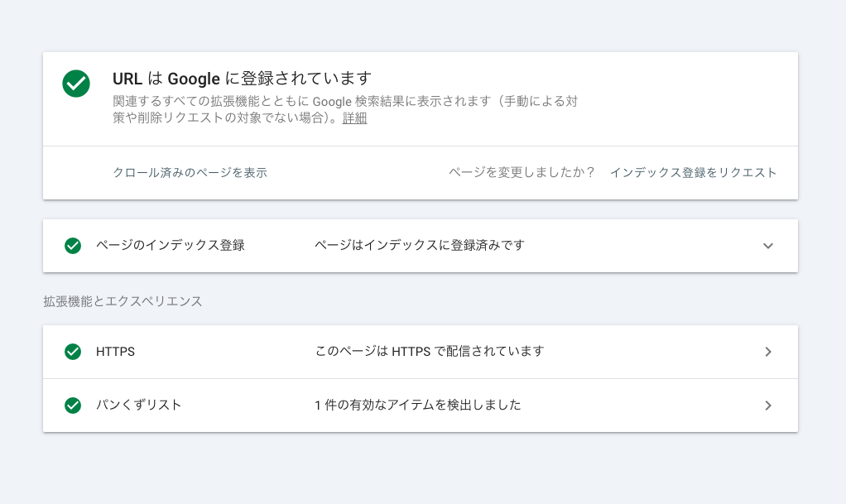Collapse the index registration card with its arrow
The image size is (846, 504).
(x=768, y=246)
